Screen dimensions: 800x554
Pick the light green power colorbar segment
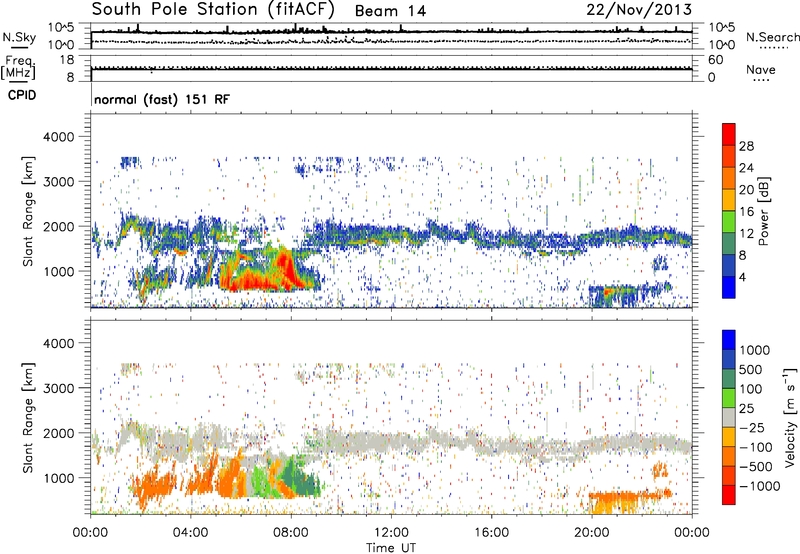click(x=729, y=222)
